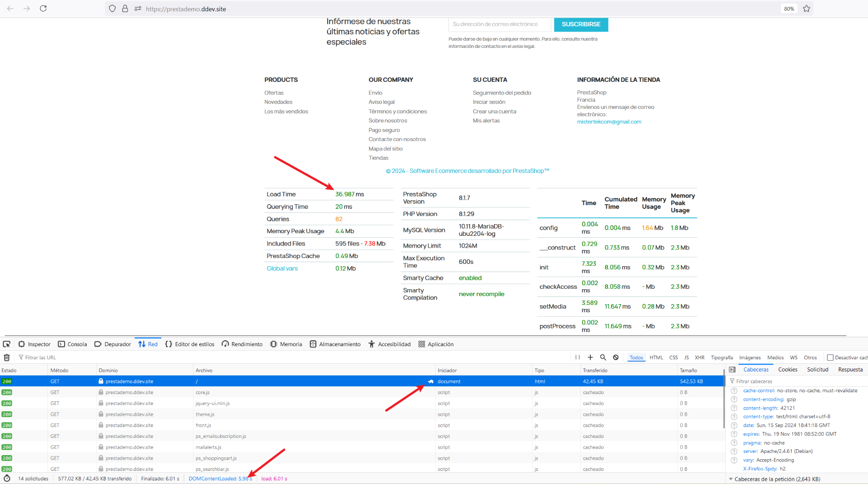Open the Editor de estilos tab
Viewport: 868px width, 484px height.
tap(190, 344)
